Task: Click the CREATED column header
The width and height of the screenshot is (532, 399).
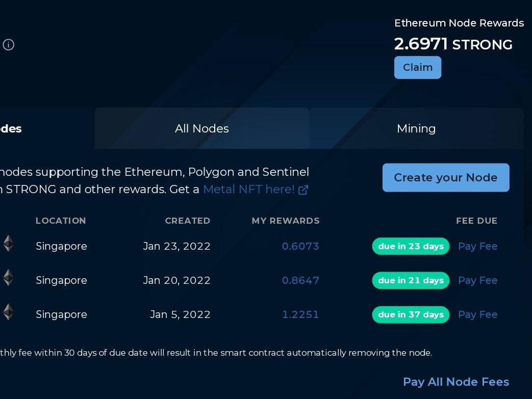Action: 188,221
